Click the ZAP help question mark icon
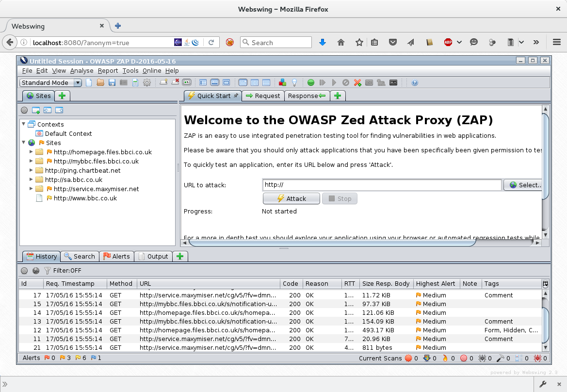Viewport: 567px width, 392px height. click(x=415, y=83)
